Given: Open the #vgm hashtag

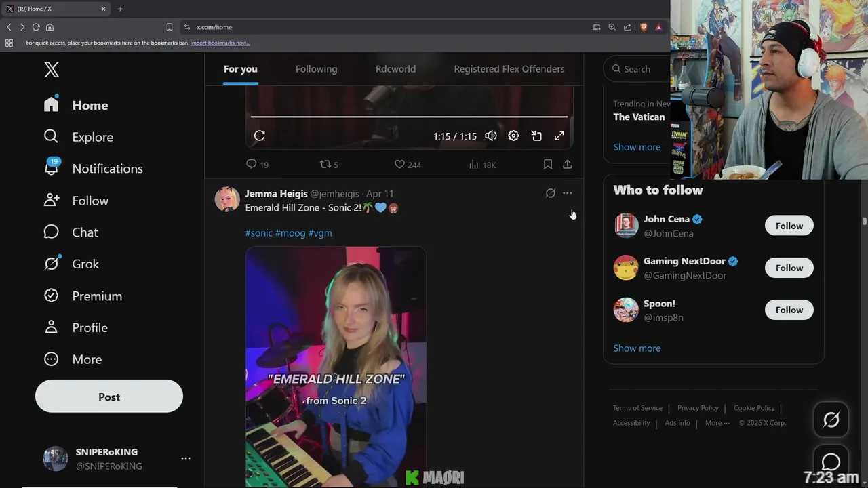Looking at the screenshot, I should coord(320,232).
